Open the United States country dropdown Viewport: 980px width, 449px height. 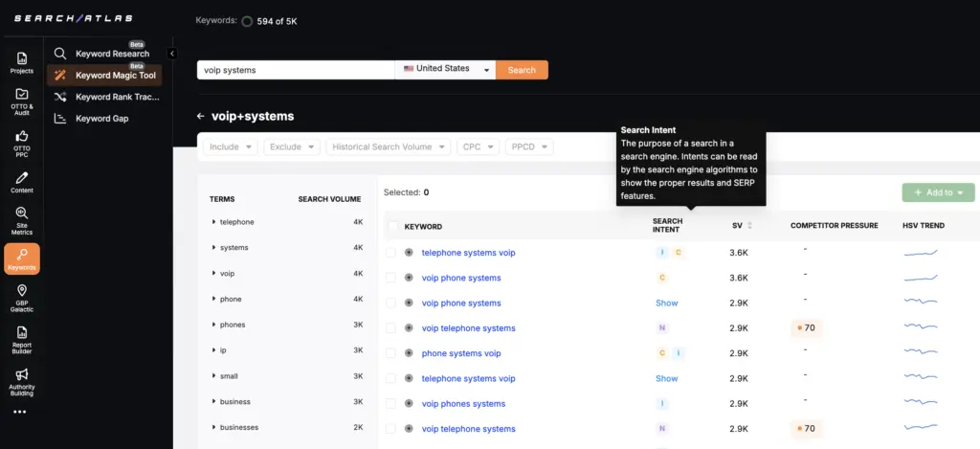pyautogui.click(x=445, y=70)
